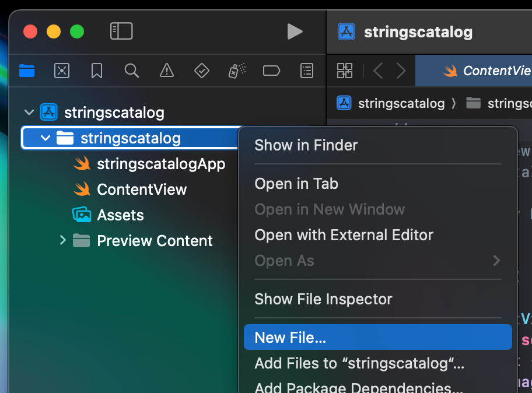
Task: Choose "Show in Finder" from context menu
Action: 306,145
